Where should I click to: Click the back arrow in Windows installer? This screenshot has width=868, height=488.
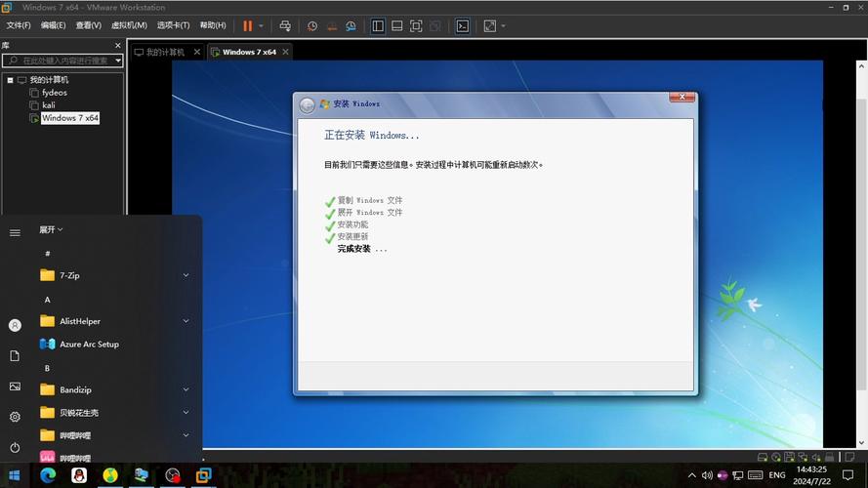tap(308, 104)
